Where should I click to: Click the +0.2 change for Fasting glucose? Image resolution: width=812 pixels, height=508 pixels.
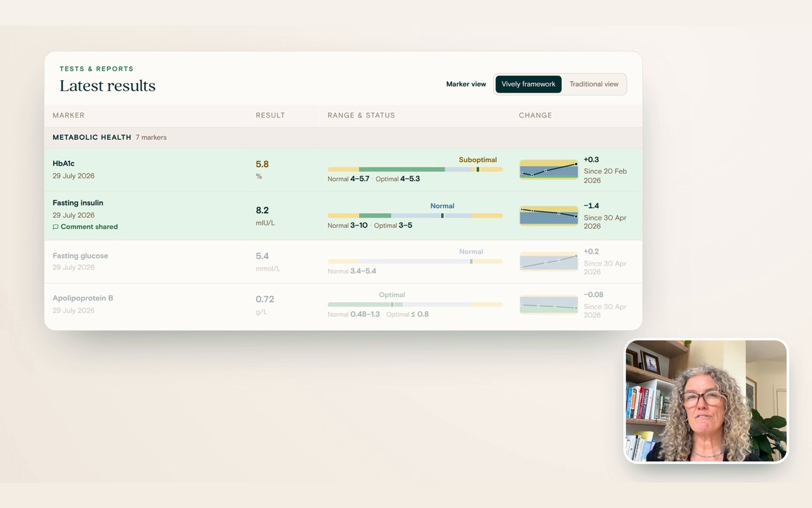(x=591, y=251)
